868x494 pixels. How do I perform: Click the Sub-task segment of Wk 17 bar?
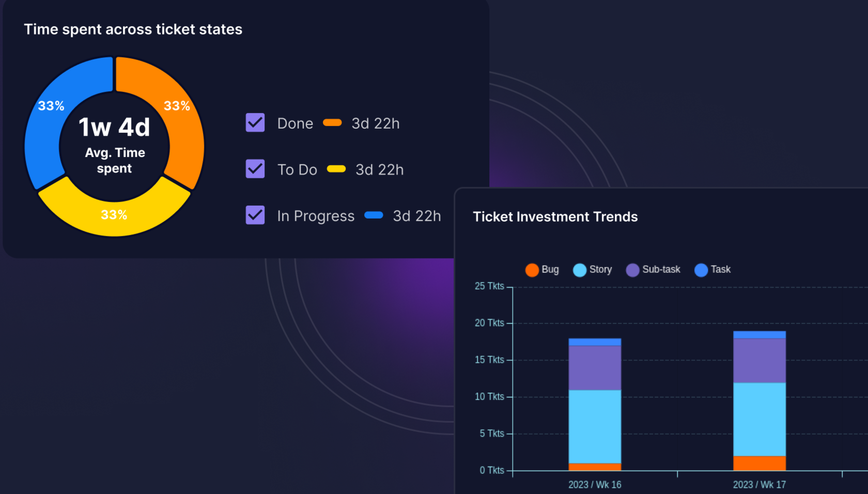tap(760, 360)
